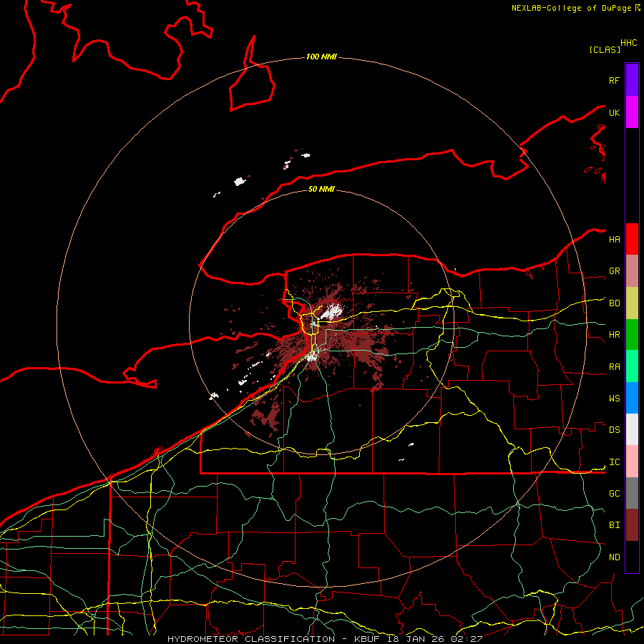Click the ND legend label

614,557
